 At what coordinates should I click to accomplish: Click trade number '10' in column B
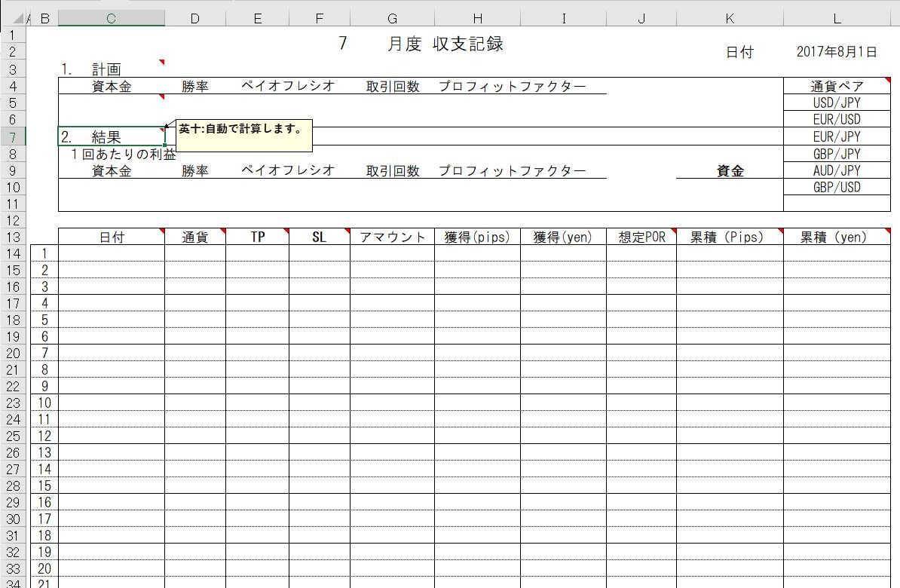[44, 403]
